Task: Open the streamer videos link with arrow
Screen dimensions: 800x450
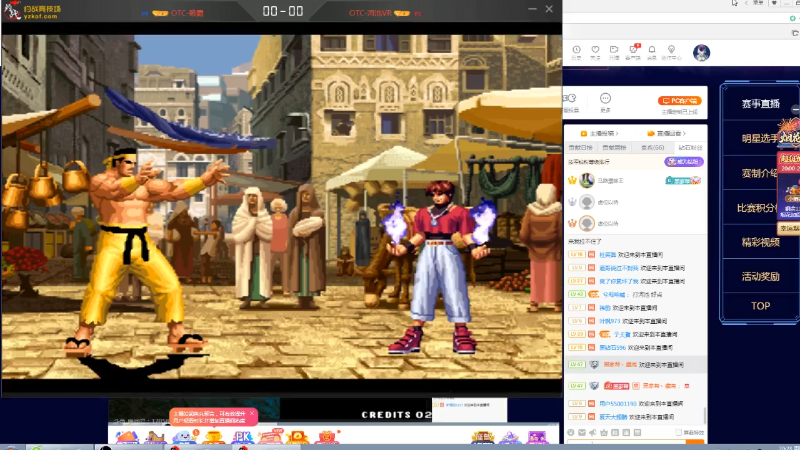Action: (x=601, y=133)
